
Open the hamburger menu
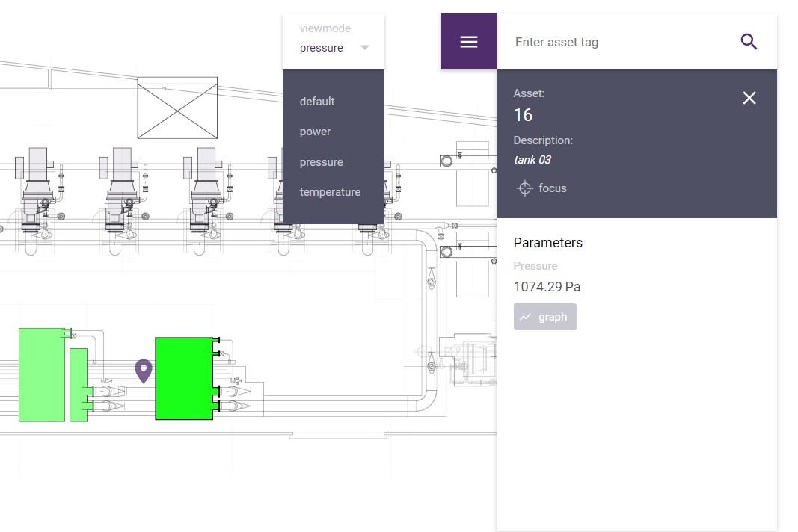click(x=468, y=42)
